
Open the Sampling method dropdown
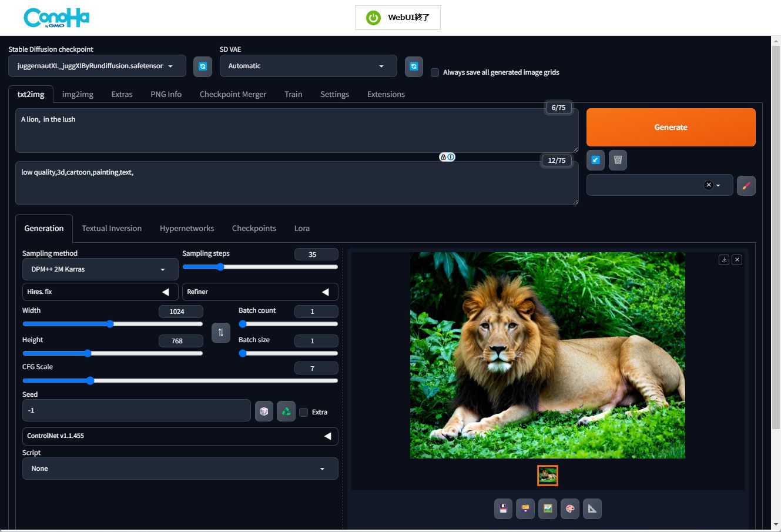pyautogui.click(x=100, y=269)
